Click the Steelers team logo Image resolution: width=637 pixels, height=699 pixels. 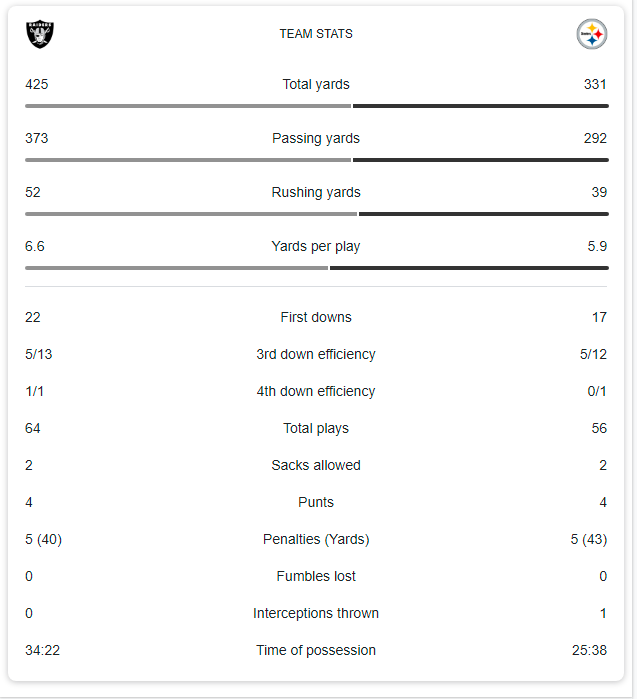point(592,34)
